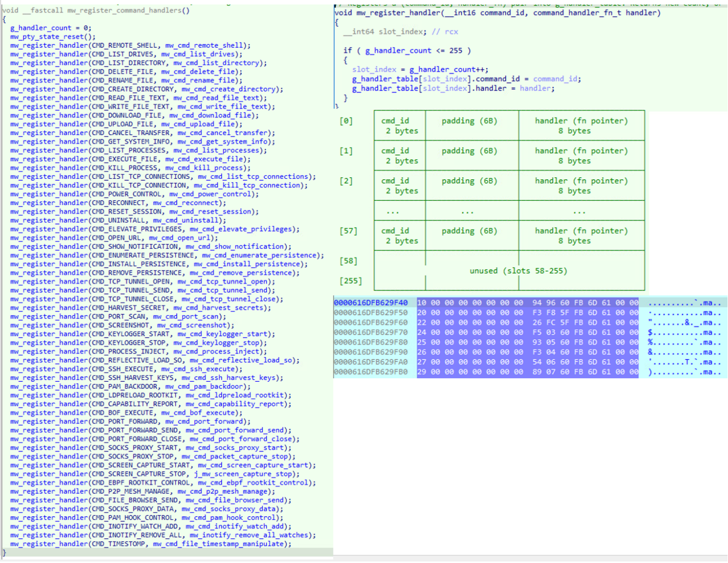Click the CMD_REMOTE_SHELL constant
728x563 pixels.
124,45
